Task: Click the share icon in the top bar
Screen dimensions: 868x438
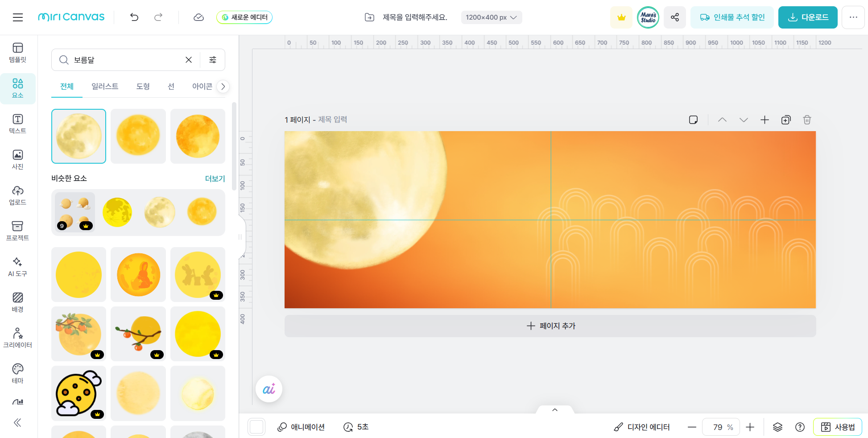Action: pos(674,17)
